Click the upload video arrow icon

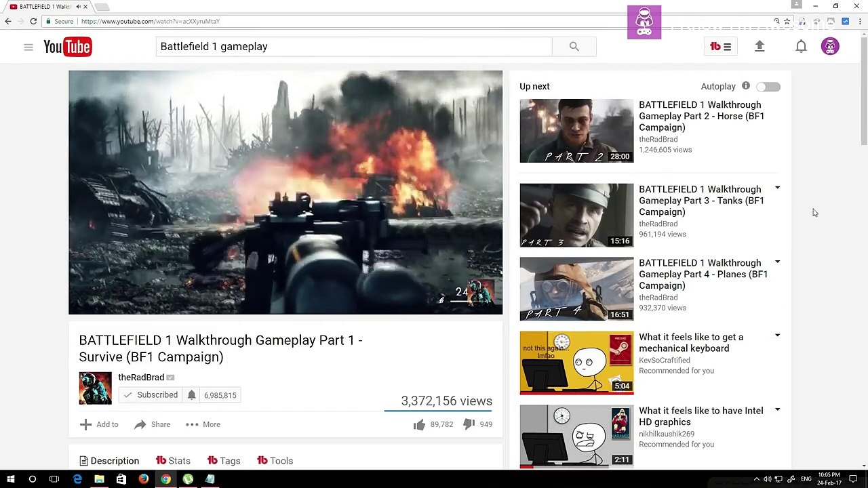tap(759, 46)
